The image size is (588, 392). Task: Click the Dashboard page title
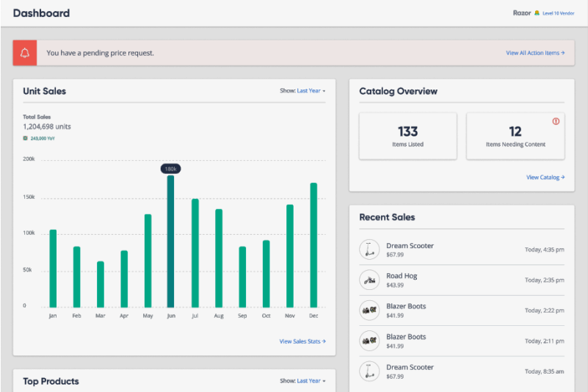click(x=41, y=13)
